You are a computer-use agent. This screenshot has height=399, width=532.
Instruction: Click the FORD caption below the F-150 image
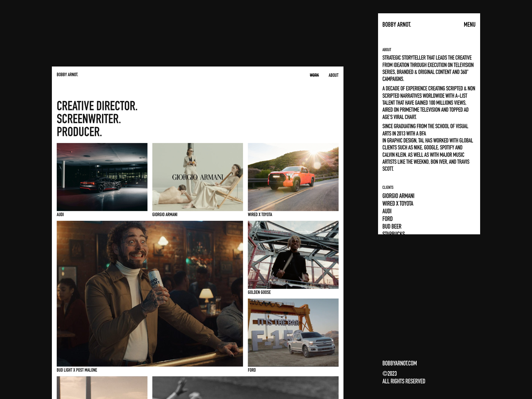[x=252, y=370]
